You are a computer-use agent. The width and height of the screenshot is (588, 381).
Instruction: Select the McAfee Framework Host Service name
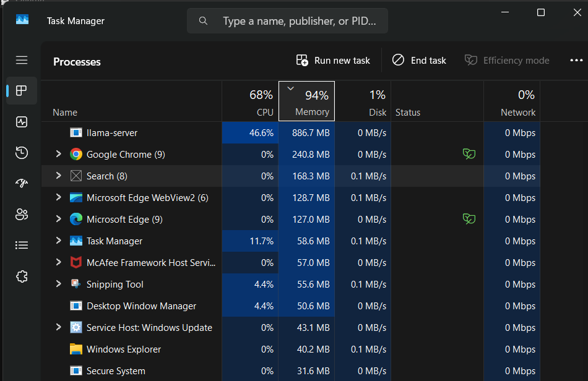click(x=151, y=263)
